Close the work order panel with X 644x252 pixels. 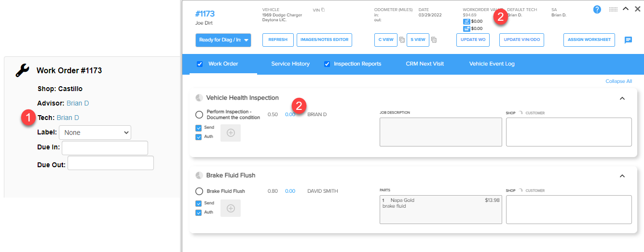pos(638,9)
